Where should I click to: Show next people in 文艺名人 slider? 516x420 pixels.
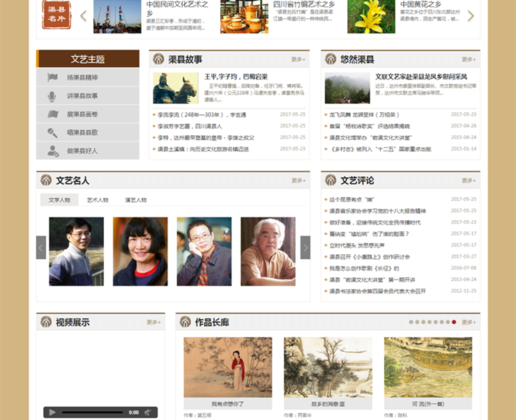305,247
